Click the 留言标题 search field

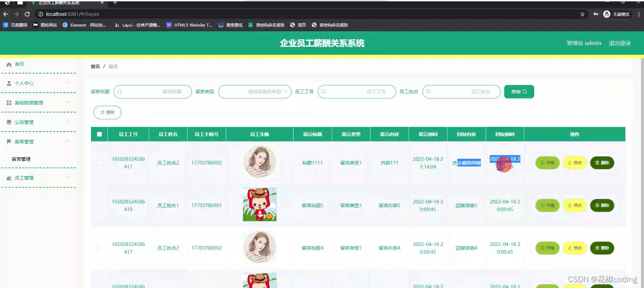click(153, 91)
